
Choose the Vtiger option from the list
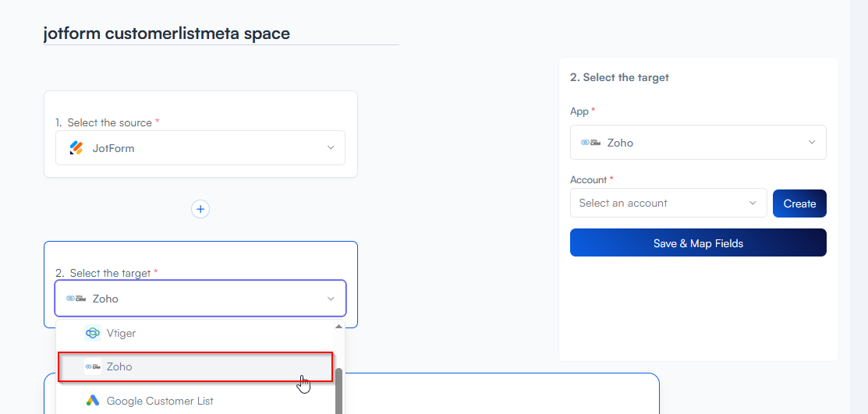(x=121, y=333)
